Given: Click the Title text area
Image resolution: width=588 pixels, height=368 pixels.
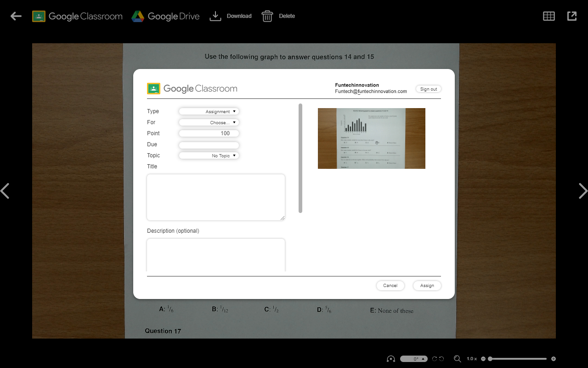Looking at the screenshot, I should [x=216, y=197].
